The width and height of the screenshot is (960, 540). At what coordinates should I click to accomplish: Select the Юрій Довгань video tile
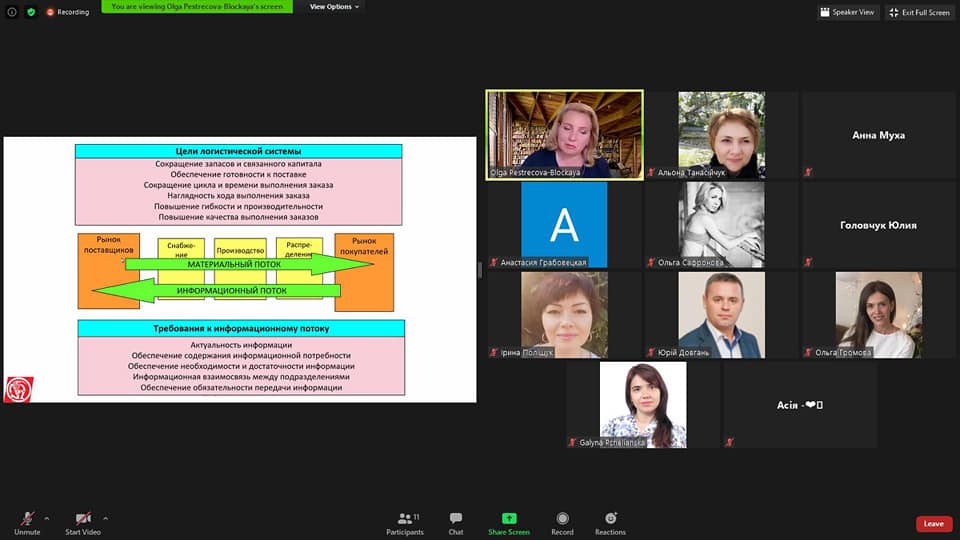[x=721, y=315]
